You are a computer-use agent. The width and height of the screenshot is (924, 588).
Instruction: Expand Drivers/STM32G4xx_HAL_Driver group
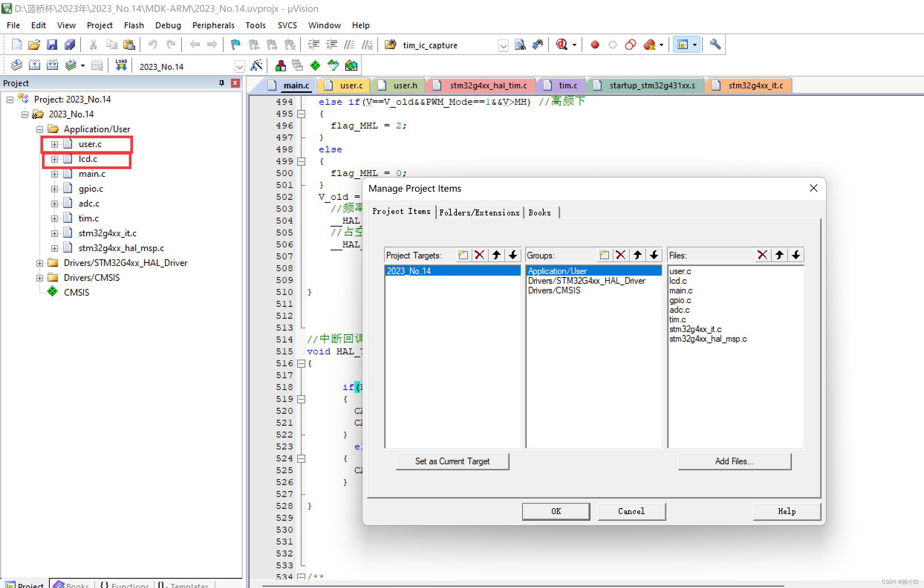click(39, 263)
